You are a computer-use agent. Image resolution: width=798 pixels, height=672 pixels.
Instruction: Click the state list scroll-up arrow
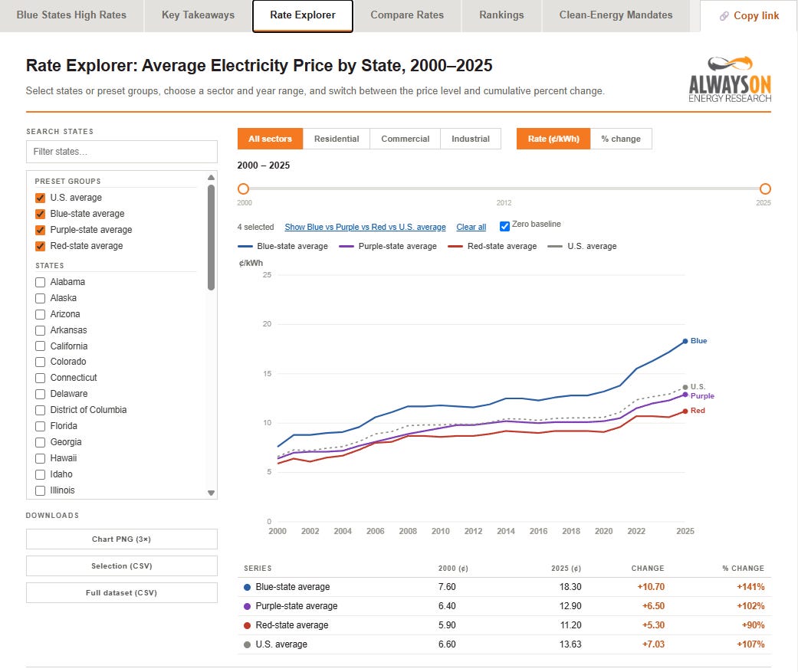pos(212,178)
